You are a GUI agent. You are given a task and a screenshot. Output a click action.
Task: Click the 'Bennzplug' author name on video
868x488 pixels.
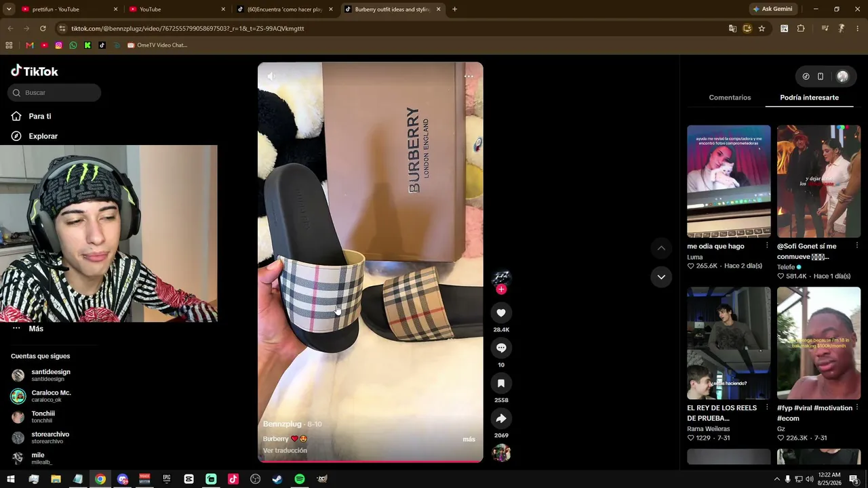tap(282, 424)
